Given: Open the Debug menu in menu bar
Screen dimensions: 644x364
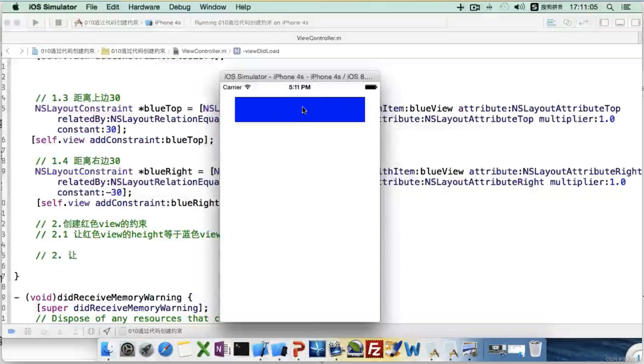Looking at the screenshot, I should (179, 7).
